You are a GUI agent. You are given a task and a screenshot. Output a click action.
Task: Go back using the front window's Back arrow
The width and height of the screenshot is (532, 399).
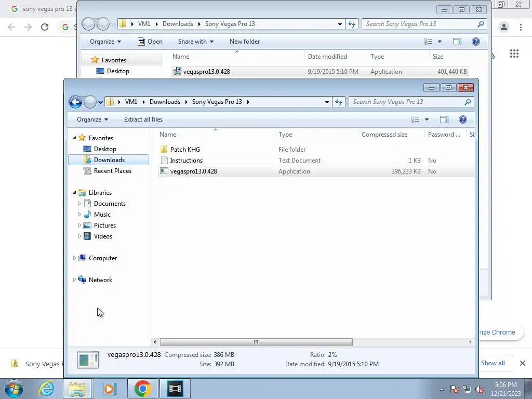[75, 102]
